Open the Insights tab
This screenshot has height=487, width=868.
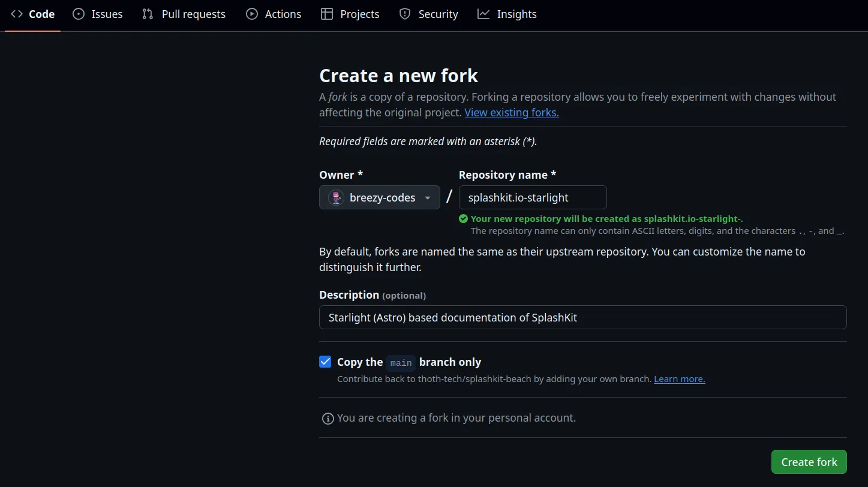[507, 14]
